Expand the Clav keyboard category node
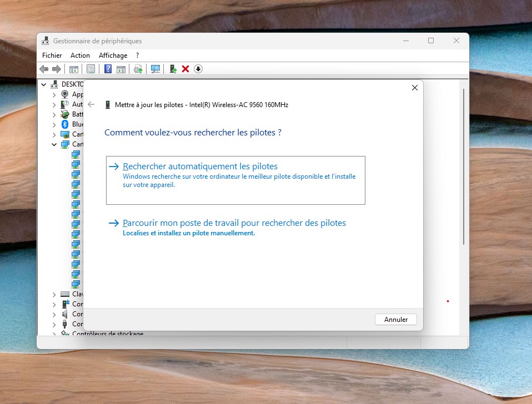This screenshot has width=532, height=404. pyautogui.click(x=54, y=295)
